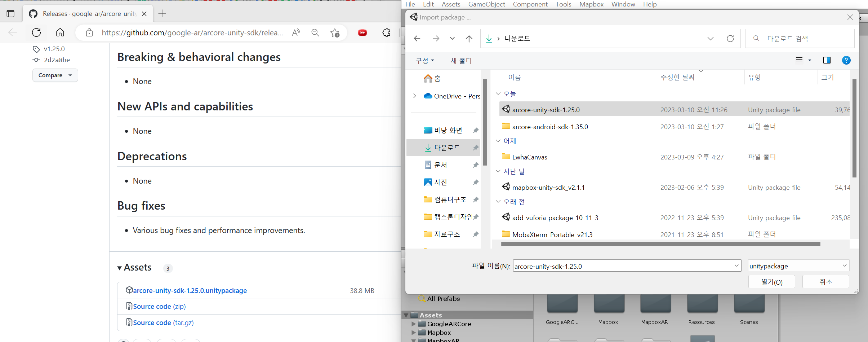The height and width of the screenshot is (342, 868).
Task: Toggle the preview pane in file dialog
Action: 827,60
